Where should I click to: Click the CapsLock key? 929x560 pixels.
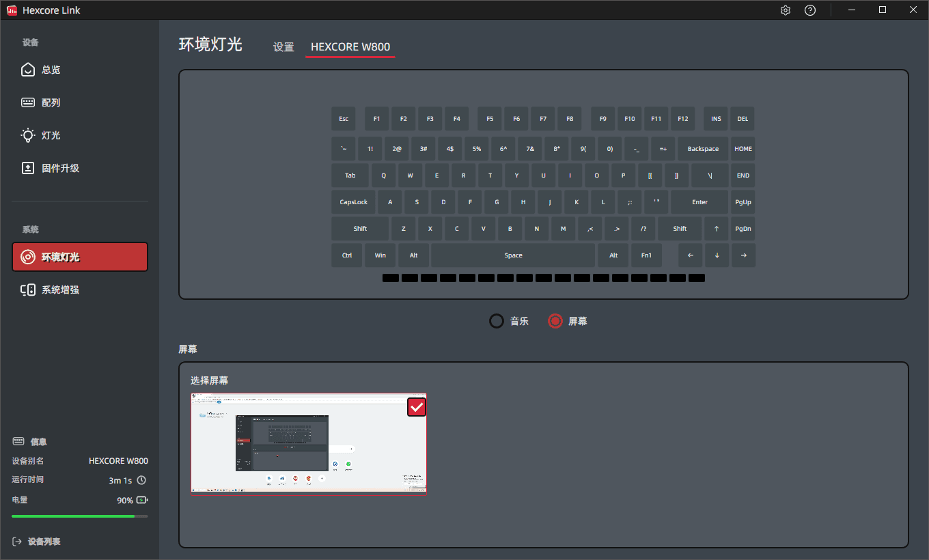tap(354, 202)
